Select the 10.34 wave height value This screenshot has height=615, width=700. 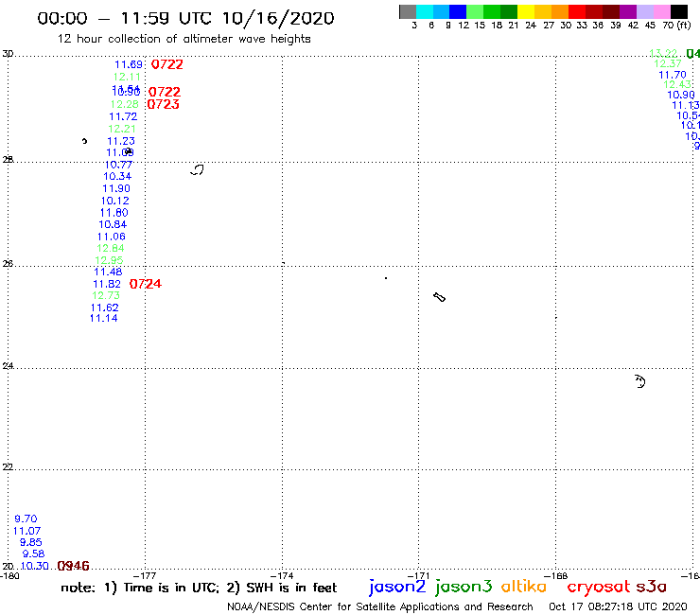coord(117,176)
